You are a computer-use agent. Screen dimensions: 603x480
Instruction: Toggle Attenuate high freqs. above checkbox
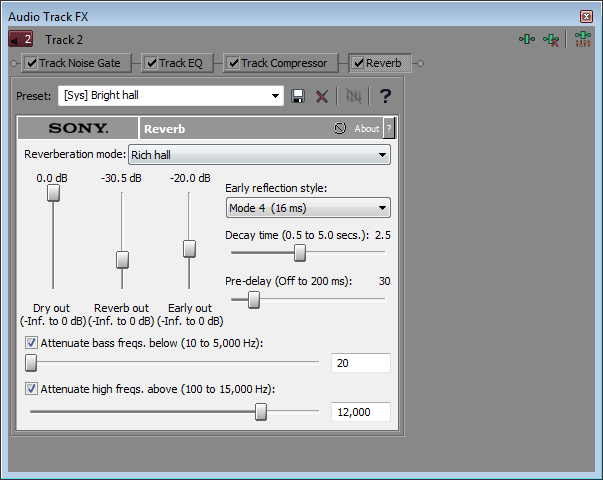coord(32,388)
